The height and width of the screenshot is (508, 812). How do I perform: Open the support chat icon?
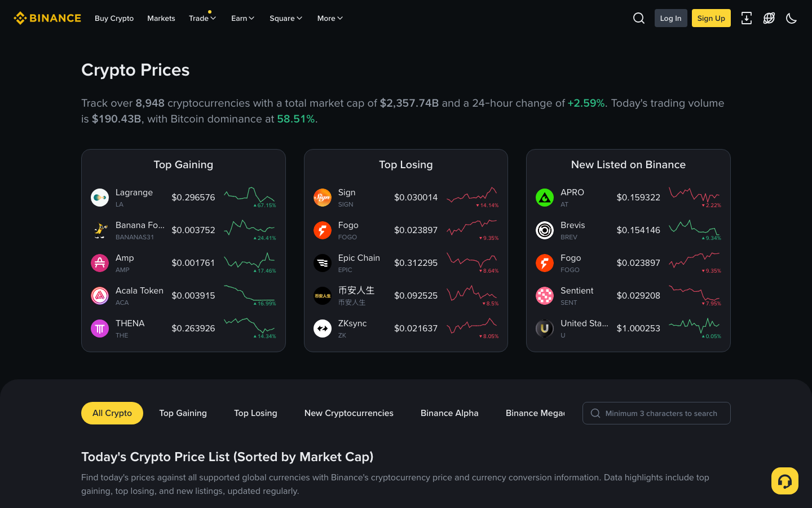(x=784, y=480)
